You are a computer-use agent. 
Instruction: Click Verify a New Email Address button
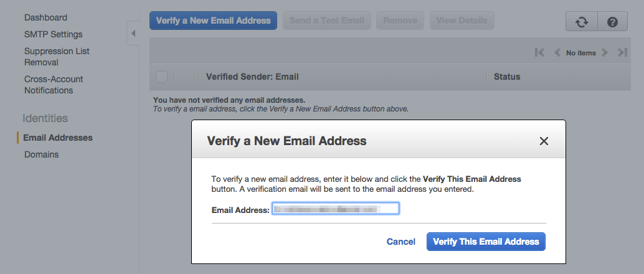click(x=213, y=21)
